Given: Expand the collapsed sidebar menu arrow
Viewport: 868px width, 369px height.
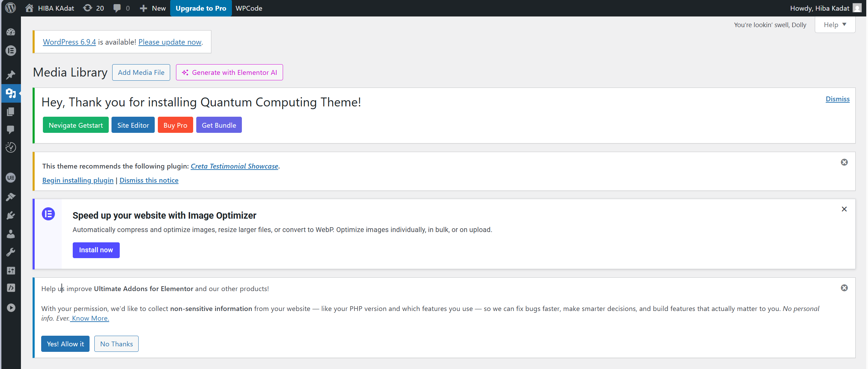Looking at the screenshot, I should (x=11, y=308).
